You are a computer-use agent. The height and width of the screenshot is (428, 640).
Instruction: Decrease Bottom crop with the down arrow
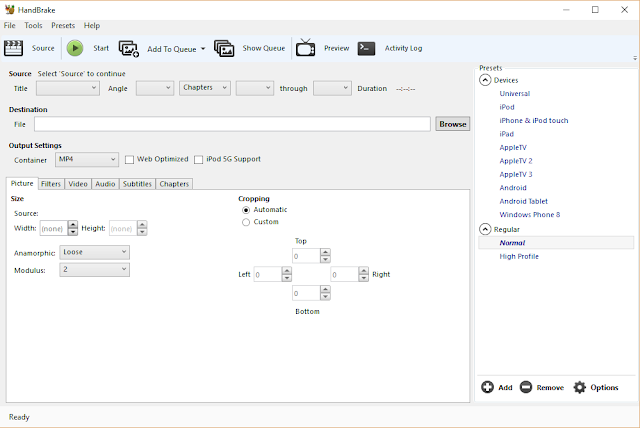[325, 297]
